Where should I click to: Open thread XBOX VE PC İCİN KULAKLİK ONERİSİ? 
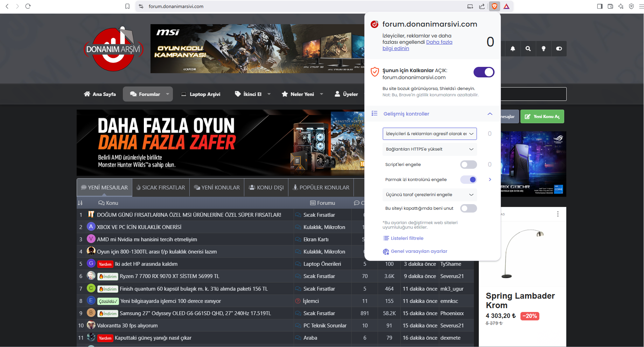(x=139, y=227)
